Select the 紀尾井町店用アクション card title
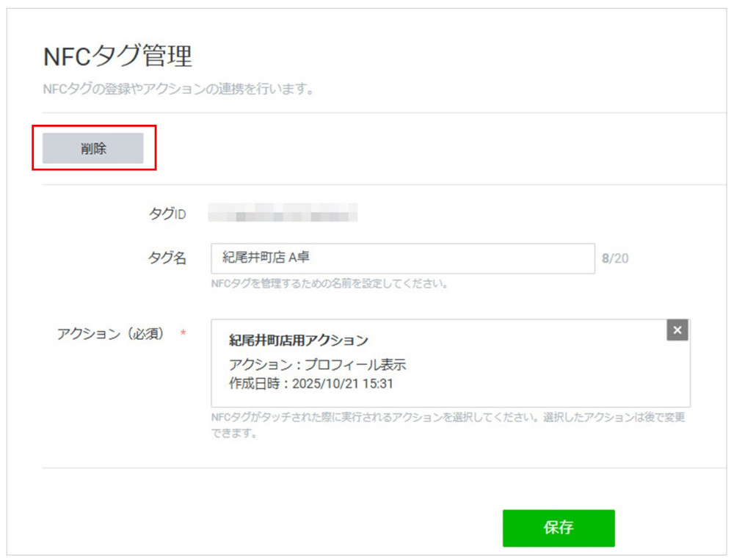Image resolution: width=734 pixels, height=560 pixels. [x=298, y=341]
